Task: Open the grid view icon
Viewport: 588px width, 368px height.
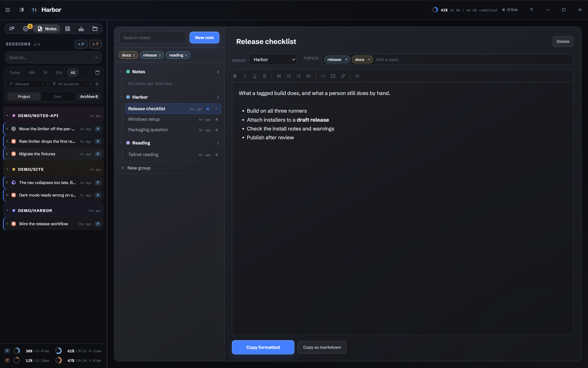Action: (x=67, y=29)
